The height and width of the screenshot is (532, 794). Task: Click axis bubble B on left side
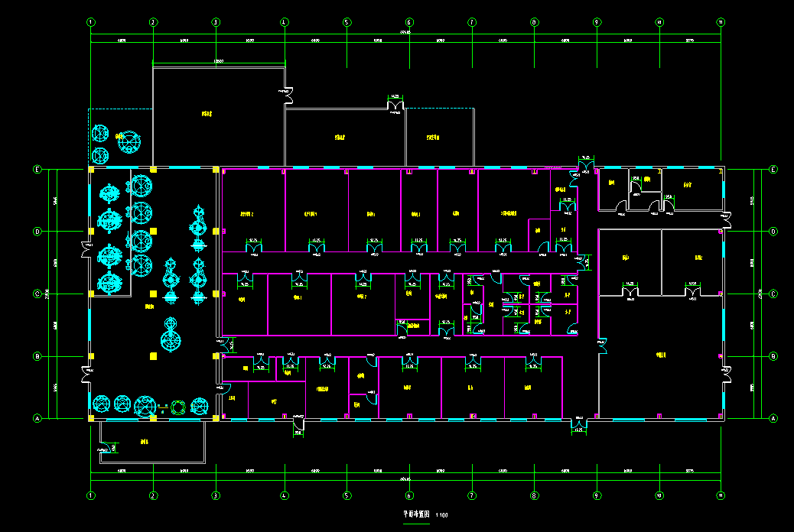pos(37,356)
